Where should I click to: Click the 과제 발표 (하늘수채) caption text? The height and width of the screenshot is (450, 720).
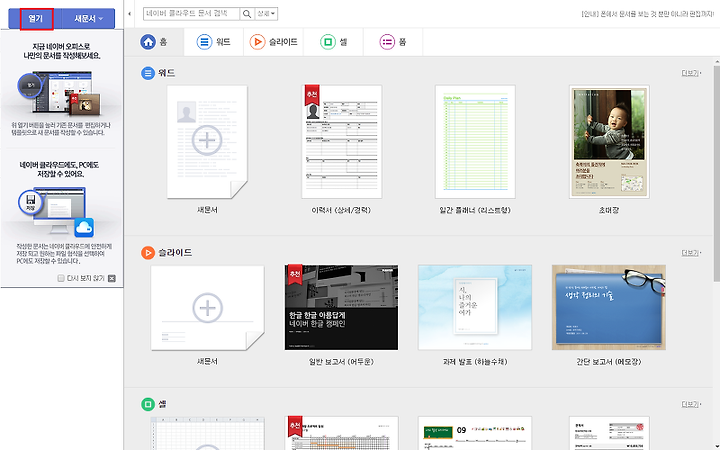pos(475,362)
